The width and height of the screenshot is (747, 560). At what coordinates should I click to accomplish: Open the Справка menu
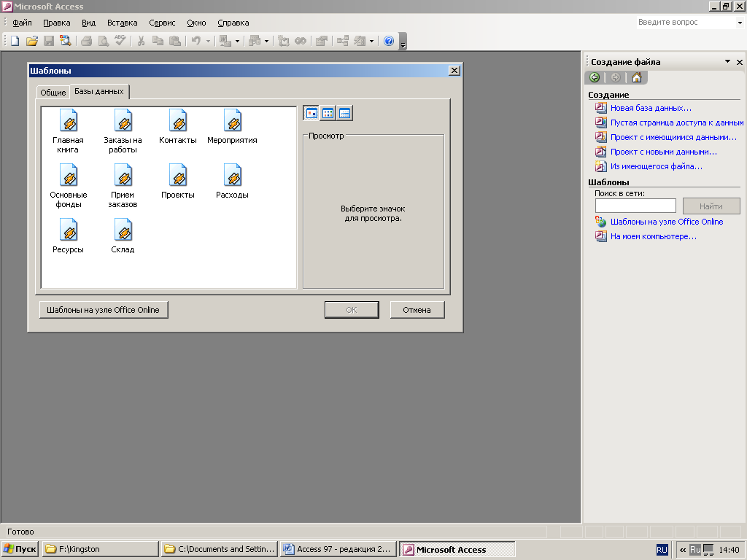(x=233, y=23)
